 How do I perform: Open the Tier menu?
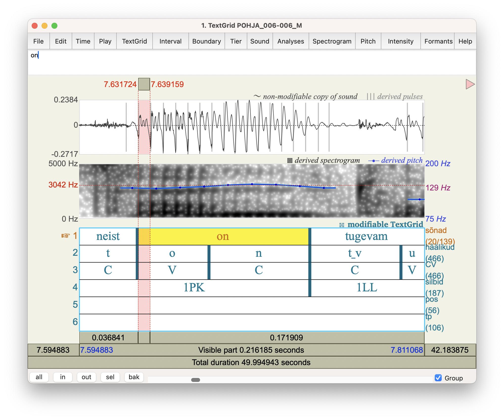tap(236, 41)
